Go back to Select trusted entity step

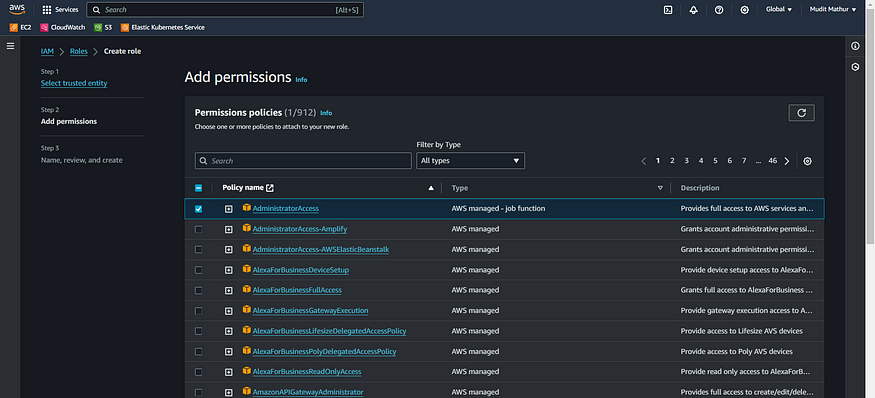(x=74, y=83)
